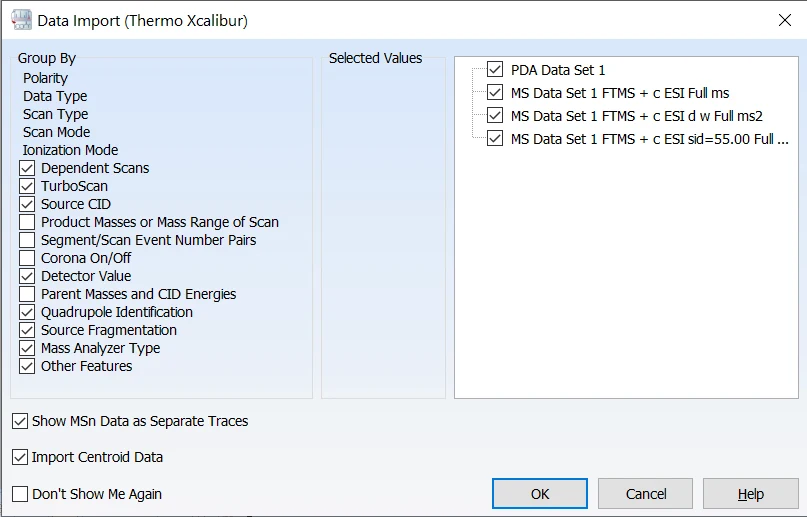Select Scan Mode in the Group By list
807x517 pixels.
[57, 132]
